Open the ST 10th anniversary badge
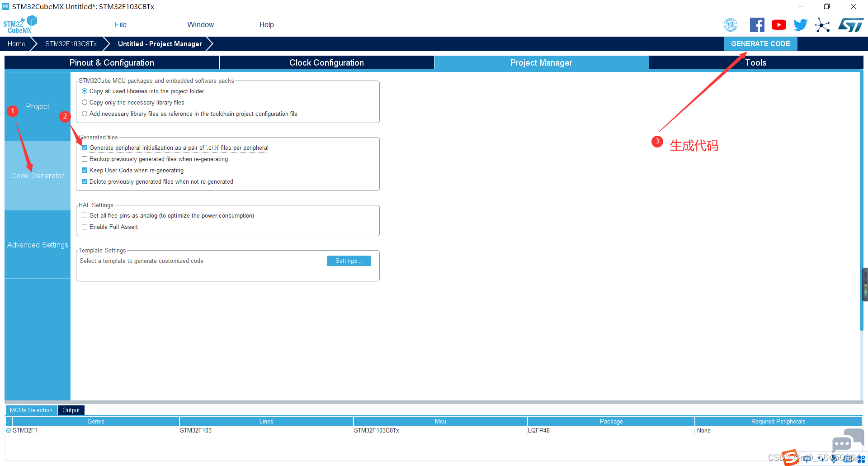Viewport: 868px width, 466px height. (x=731, y=25)
